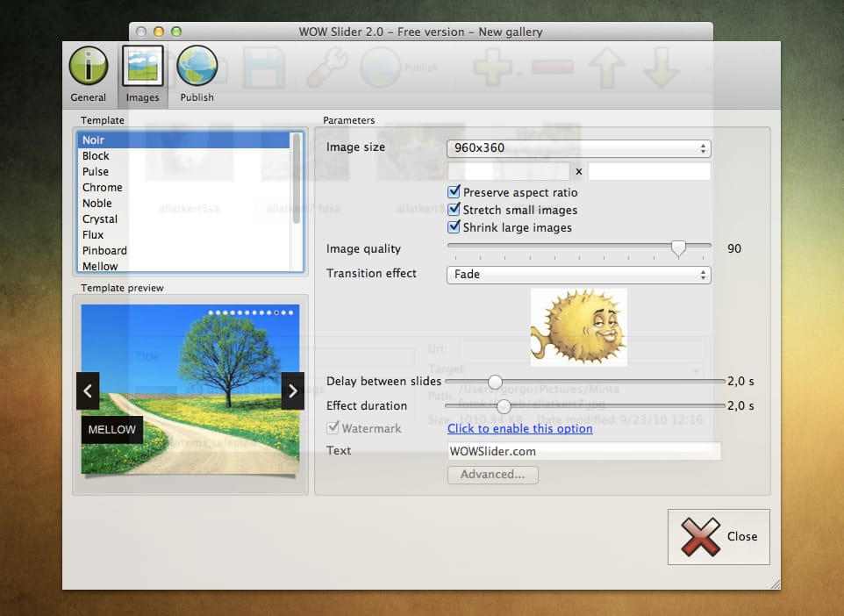The image size is (844, 616).
Task: Select the Noir template
Action: 183,140
